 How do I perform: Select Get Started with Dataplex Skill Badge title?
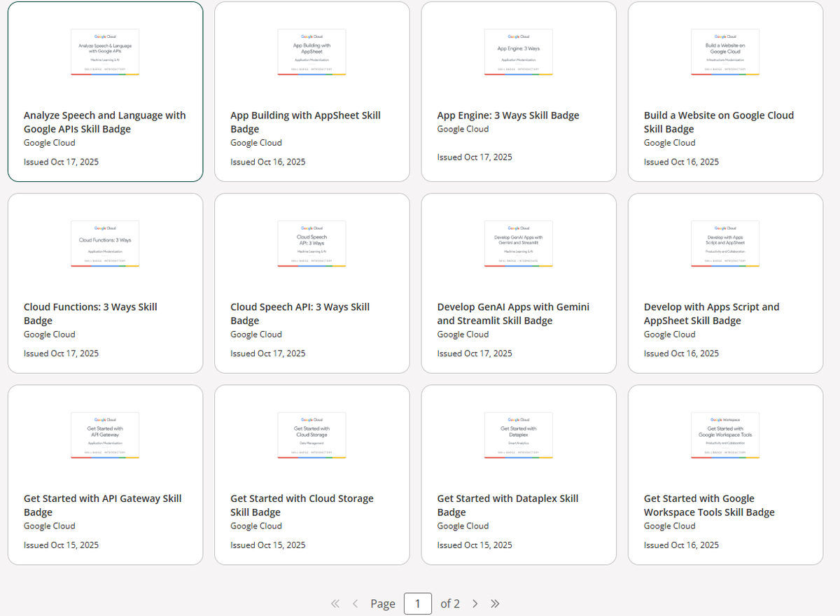click(x=507, y=505)
